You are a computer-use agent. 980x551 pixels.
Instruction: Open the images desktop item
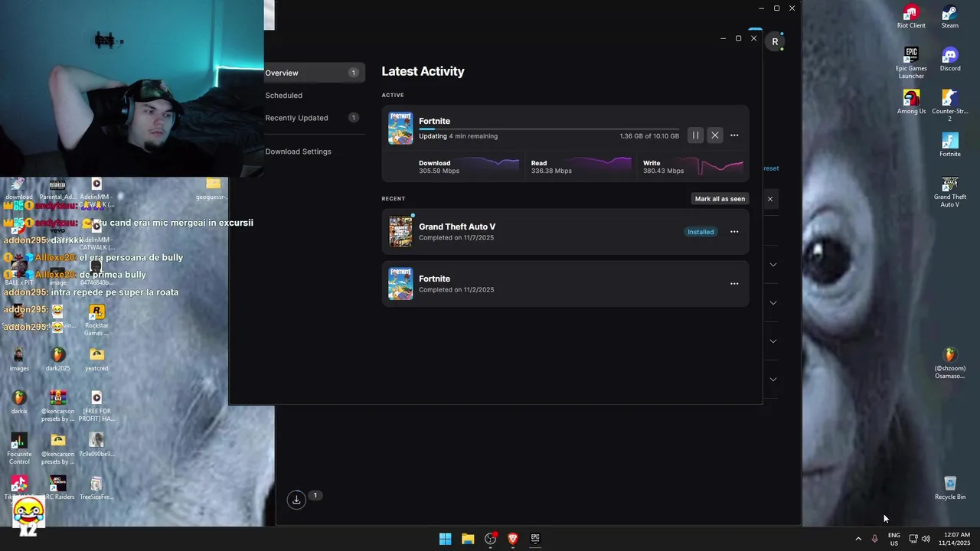tap(19, 360)
